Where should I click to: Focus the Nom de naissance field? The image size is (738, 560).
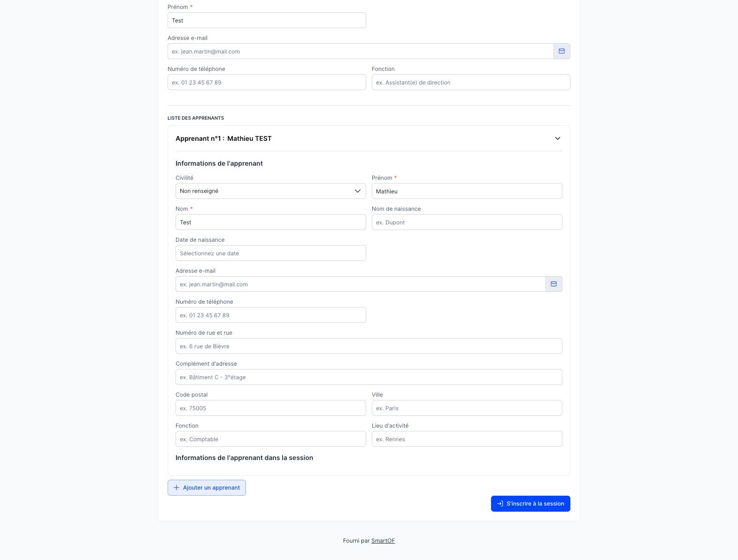467,222
